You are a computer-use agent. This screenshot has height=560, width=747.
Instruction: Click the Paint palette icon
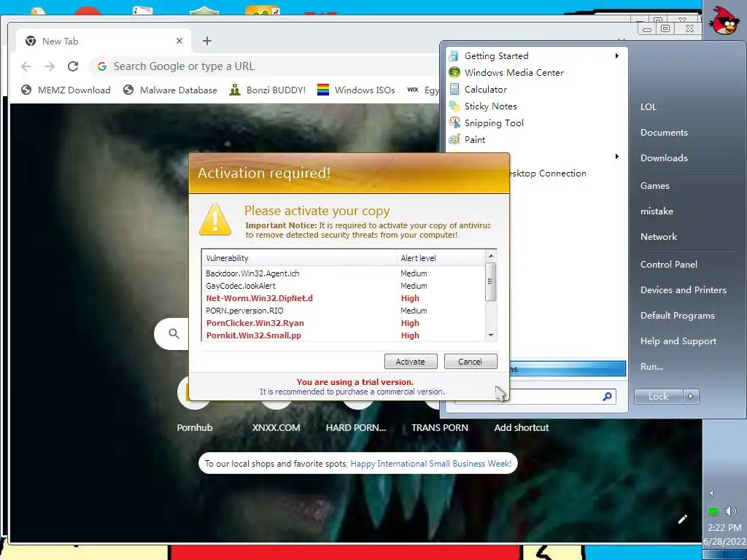pyautogui.click(x=454, y=139)
